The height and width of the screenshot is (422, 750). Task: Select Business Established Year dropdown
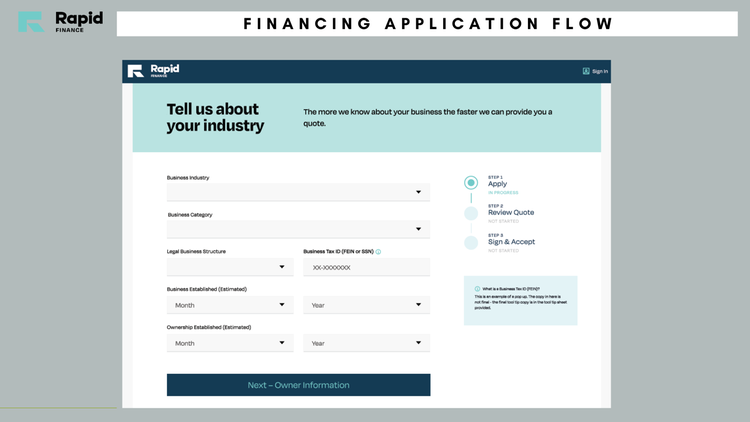pos(366,305)
